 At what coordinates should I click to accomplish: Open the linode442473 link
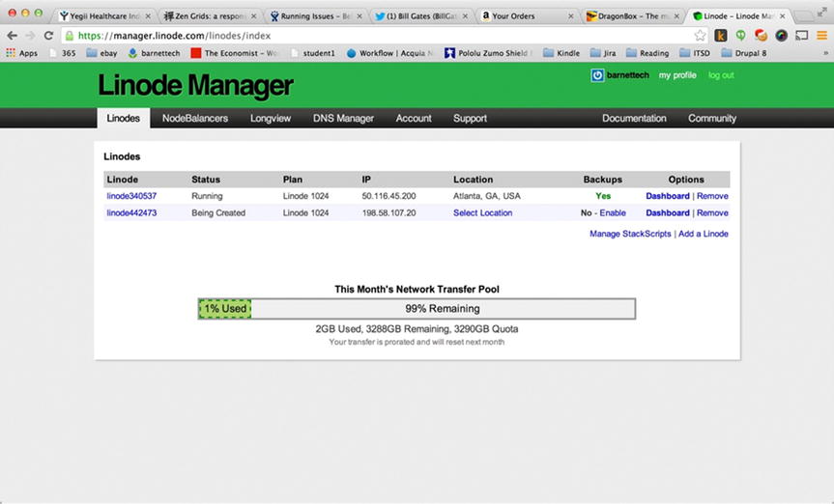click(x=131, y=213)
